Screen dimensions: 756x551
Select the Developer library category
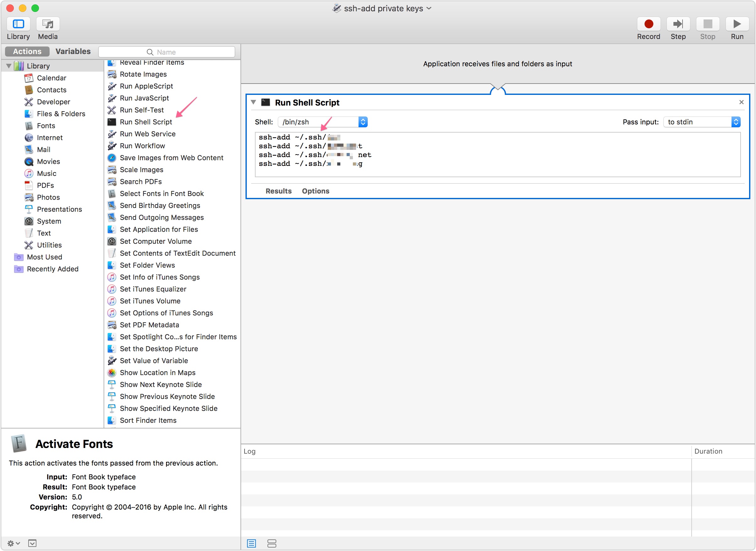53,102
